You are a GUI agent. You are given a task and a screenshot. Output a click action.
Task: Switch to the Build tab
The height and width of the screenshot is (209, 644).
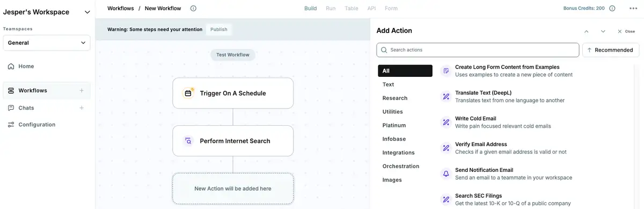tap(310, 8)
